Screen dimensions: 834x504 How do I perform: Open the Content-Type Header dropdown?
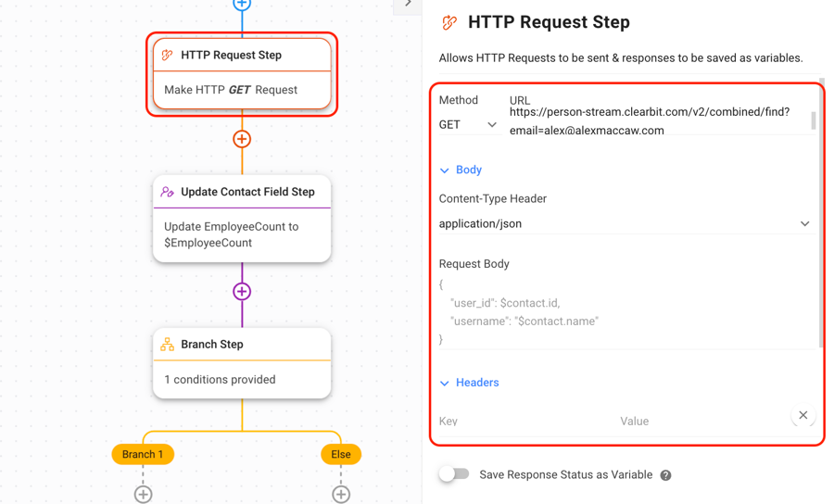point(624,223)
